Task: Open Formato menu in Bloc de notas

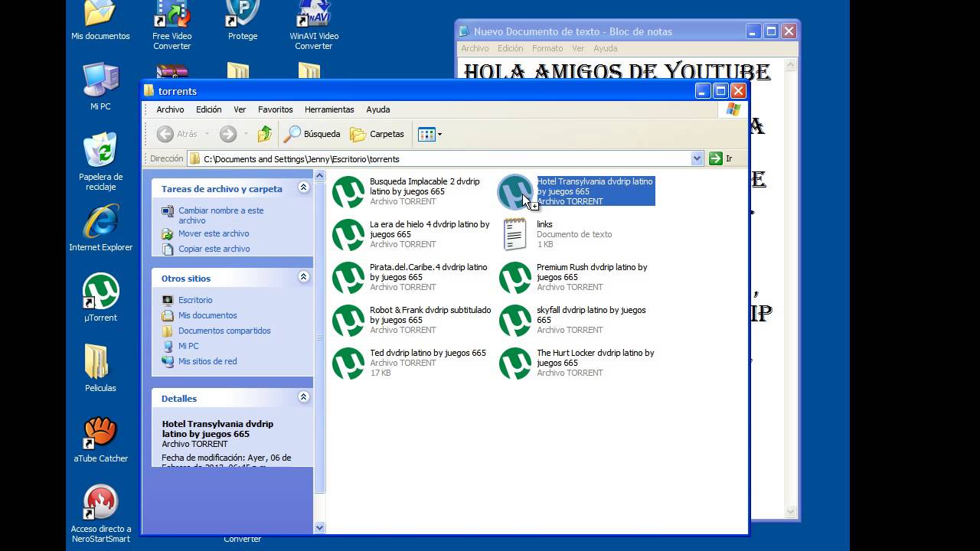Action: pyautogui.click(x=547, y=48)
